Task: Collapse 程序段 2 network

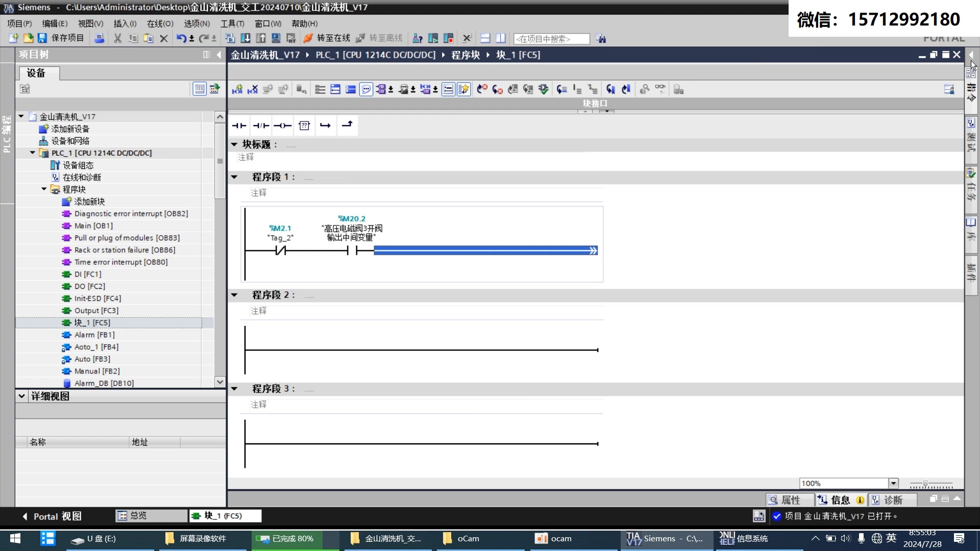Action: click(234, 295)
